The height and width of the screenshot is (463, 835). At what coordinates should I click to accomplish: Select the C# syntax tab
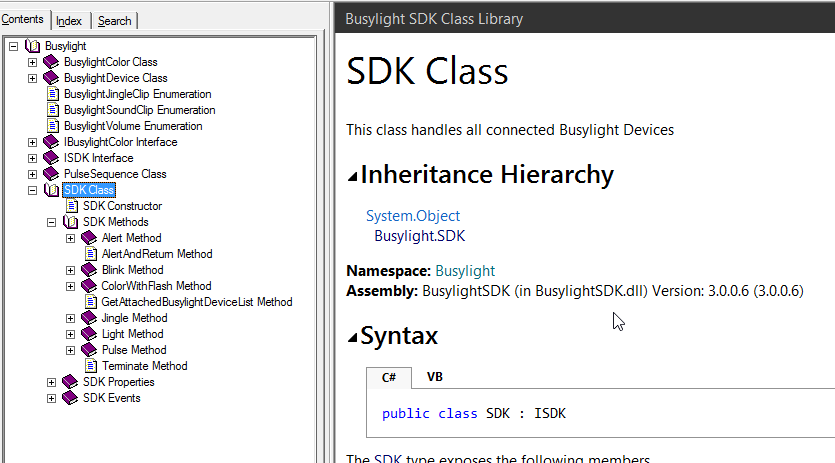(x=389, y=377)
